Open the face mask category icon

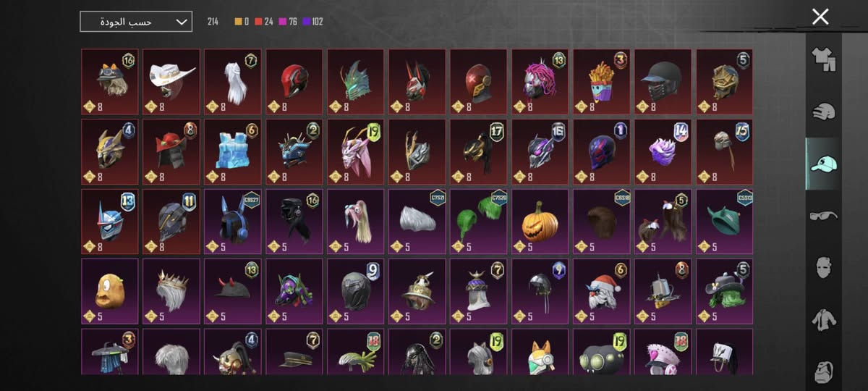823,267
